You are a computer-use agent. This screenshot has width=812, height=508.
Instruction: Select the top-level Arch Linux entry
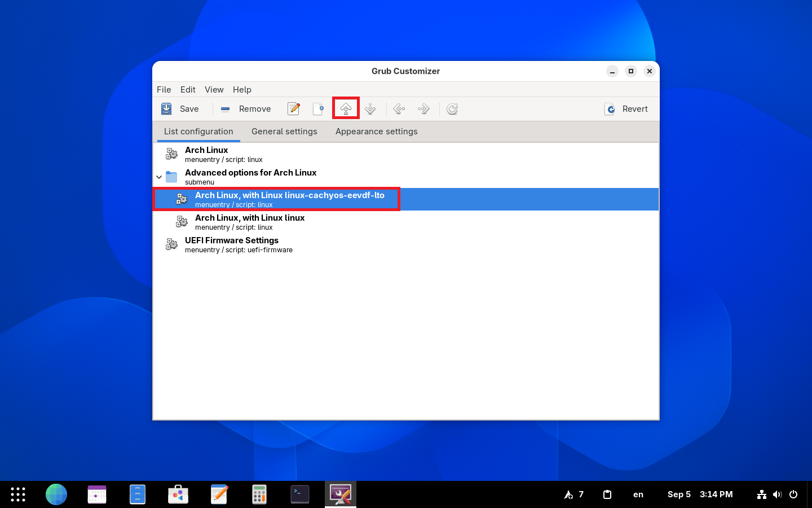[406, 154]
